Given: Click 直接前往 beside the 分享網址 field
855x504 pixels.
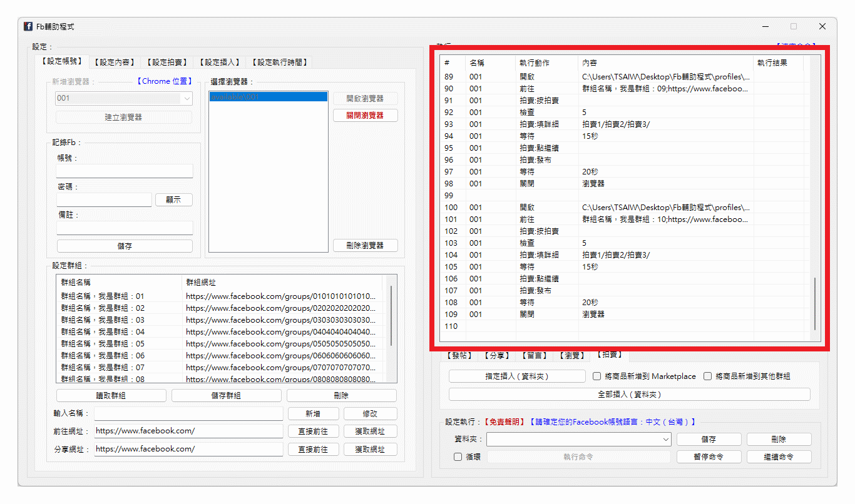Looking at the screenshot, I should [314, 449].
